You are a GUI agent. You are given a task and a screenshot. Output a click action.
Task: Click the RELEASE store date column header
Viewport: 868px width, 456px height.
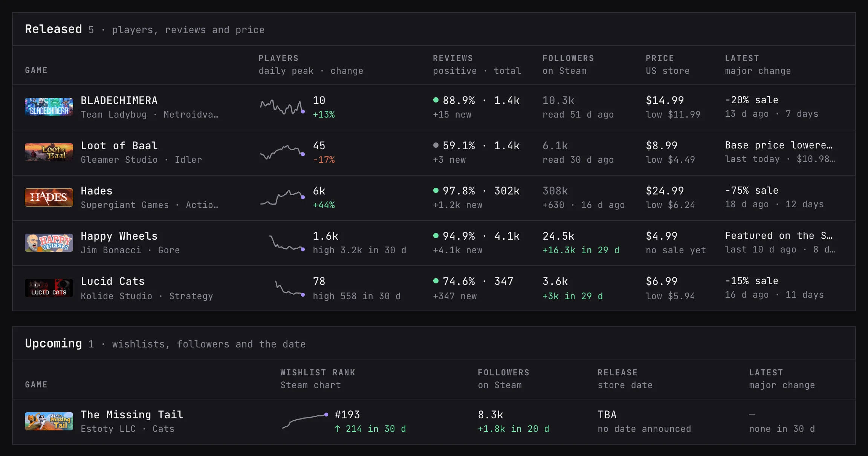click(625, 379)
